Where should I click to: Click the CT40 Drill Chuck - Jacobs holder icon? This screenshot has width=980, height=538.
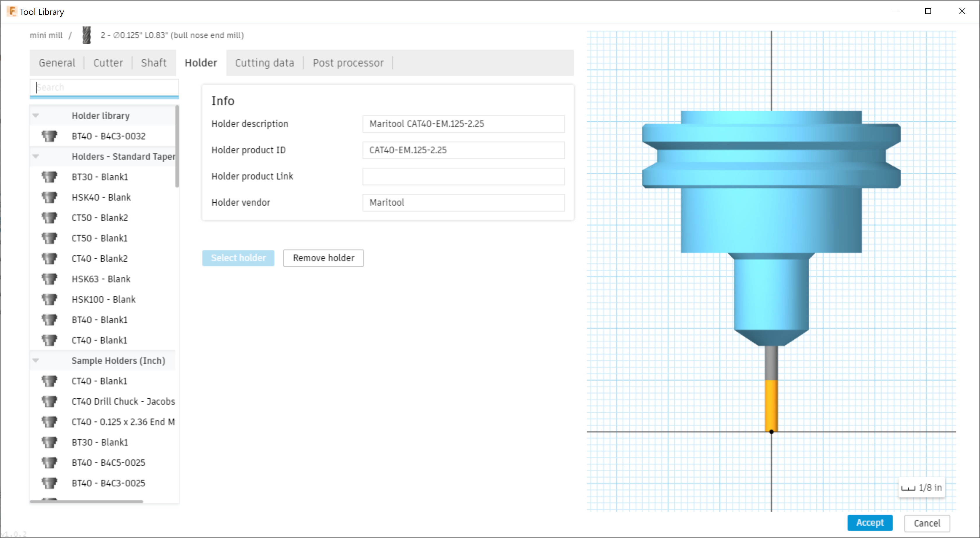tap(50, 401)
